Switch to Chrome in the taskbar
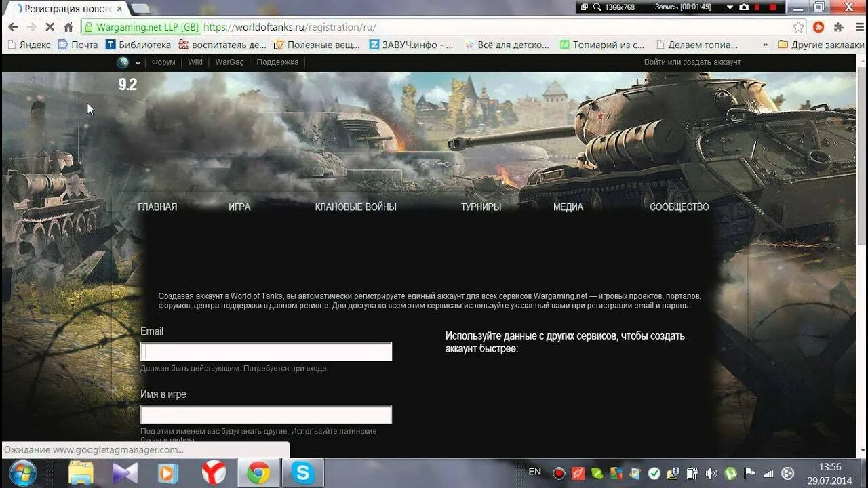This screenshot has height=488, width=868. [258, 472]
